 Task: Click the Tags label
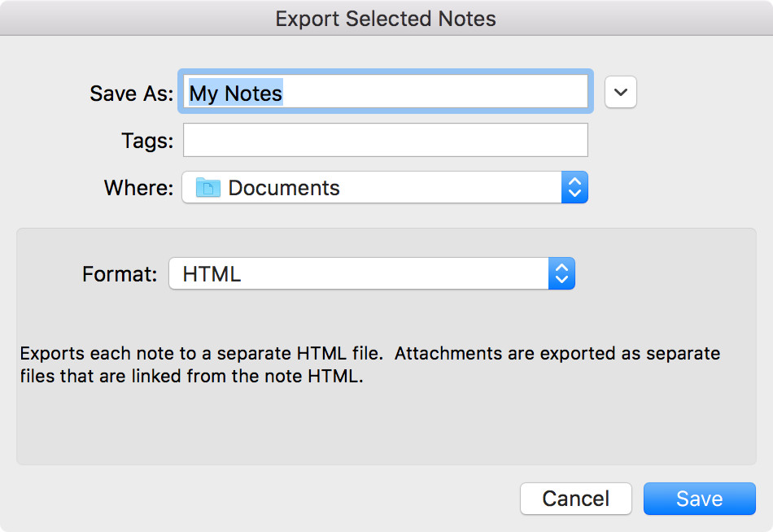point(147,141)
